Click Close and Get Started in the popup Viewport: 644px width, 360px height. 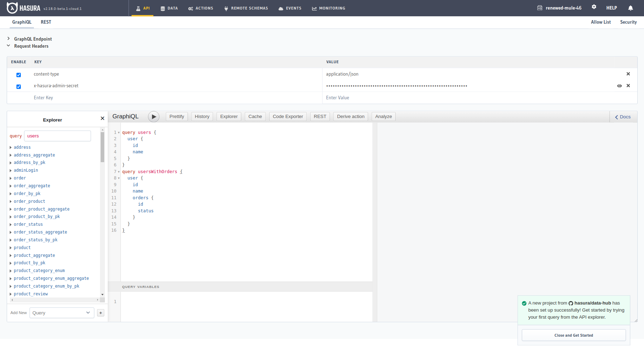pyautogui.click(x=573, y=335)
